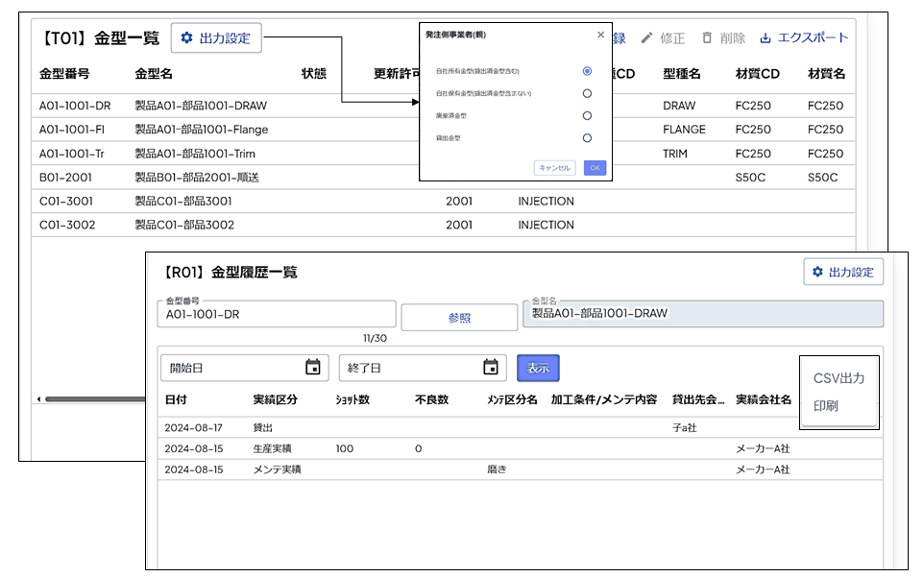
Task: Click the 不良数 column header
Action: [x=431, y=399]
